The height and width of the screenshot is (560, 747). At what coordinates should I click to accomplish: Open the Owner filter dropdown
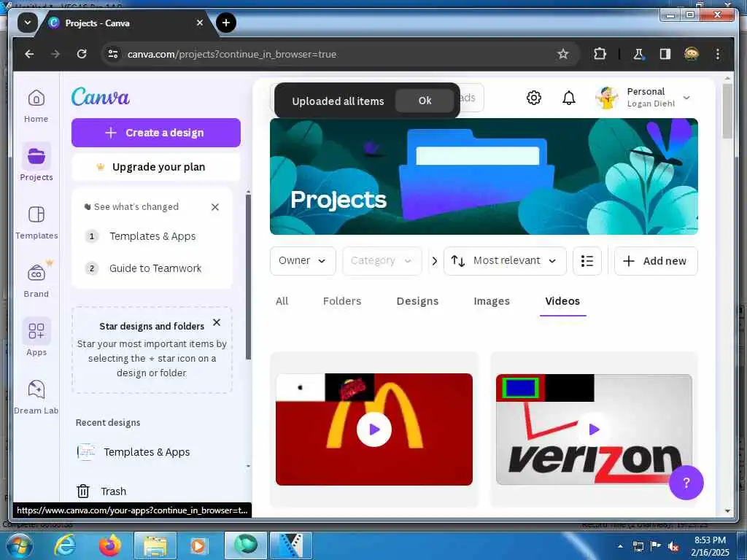click(x=303, y=261)
